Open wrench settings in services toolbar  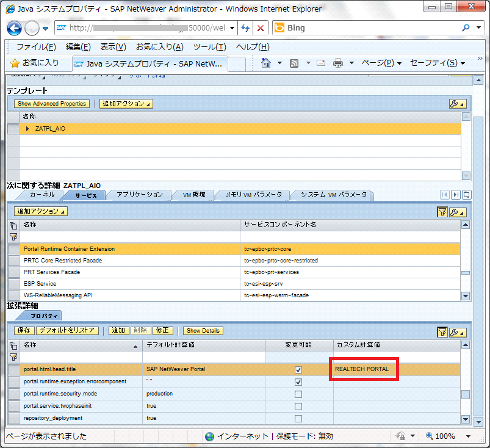(458, 212)
